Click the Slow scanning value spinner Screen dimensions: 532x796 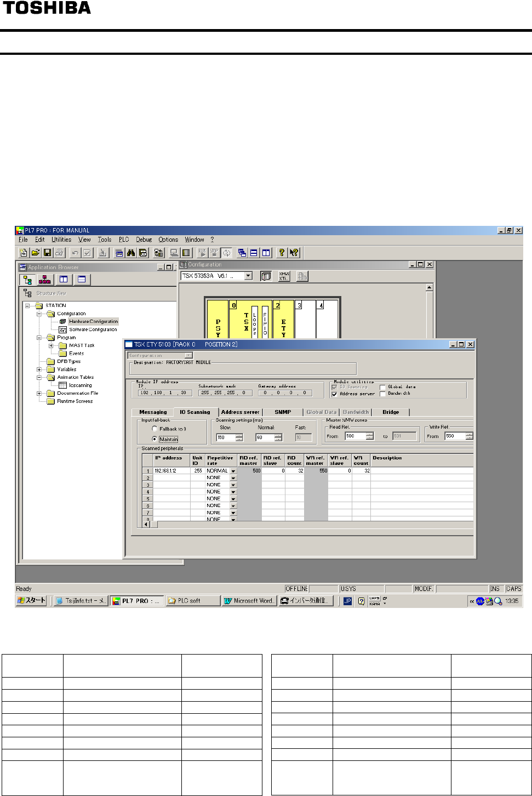(239, 437)
